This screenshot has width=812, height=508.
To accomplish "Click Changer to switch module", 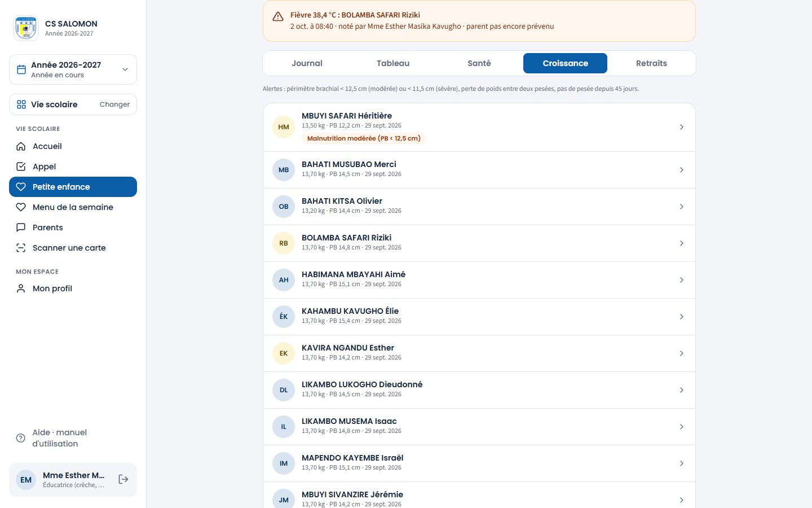I will tap(114, 104).
